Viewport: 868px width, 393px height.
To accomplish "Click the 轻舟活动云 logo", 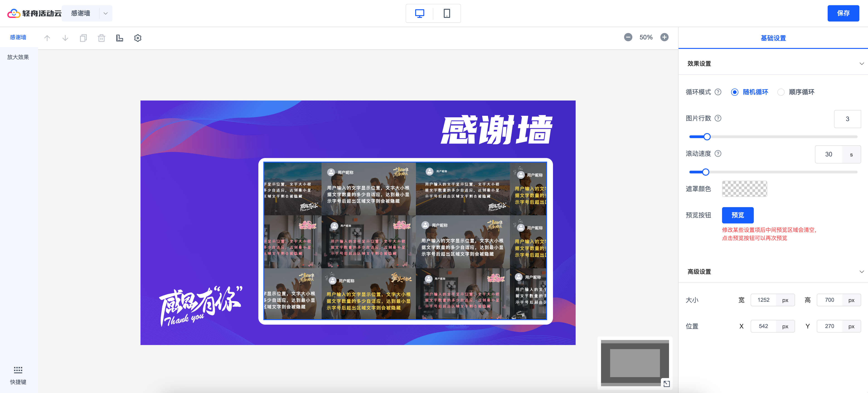I will tap(34, 13).
